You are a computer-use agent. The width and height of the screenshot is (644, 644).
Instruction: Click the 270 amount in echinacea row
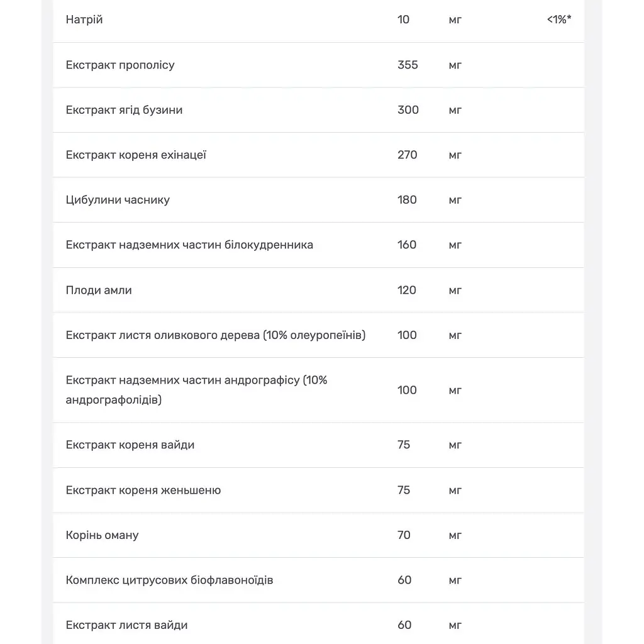click(x=407, y=155)
